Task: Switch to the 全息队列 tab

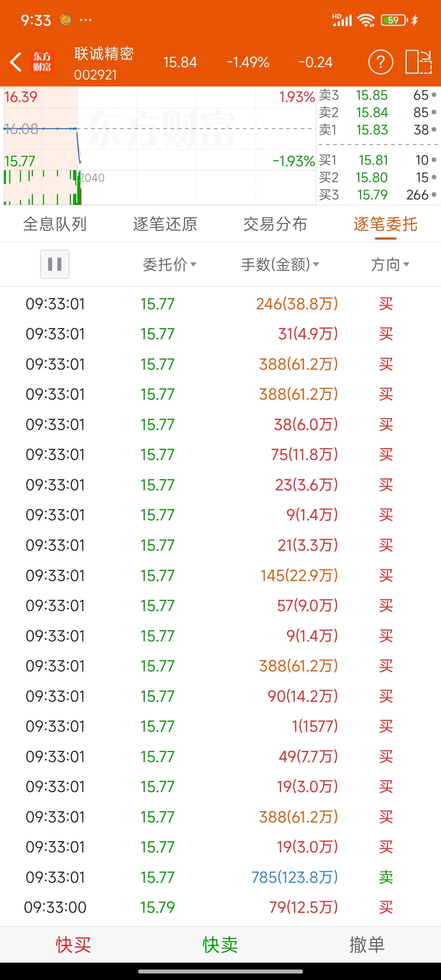Action: [x=55, y=224]
